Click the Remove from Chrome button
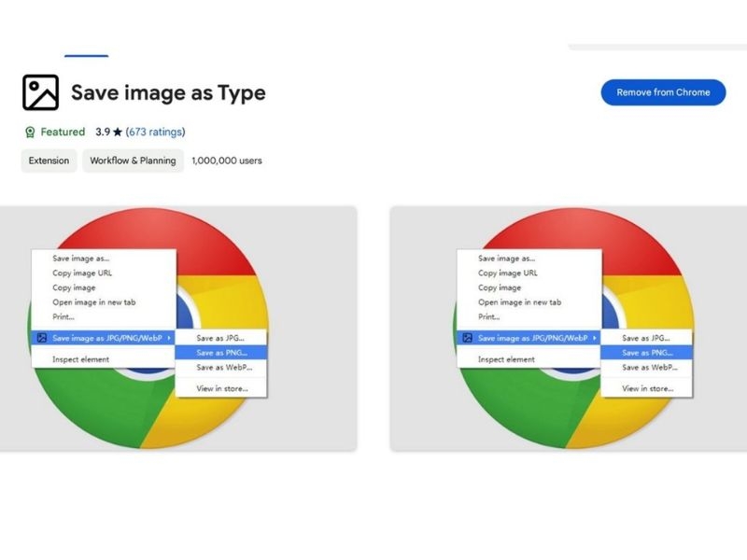The image size is (747, 560). pos(664,92)
